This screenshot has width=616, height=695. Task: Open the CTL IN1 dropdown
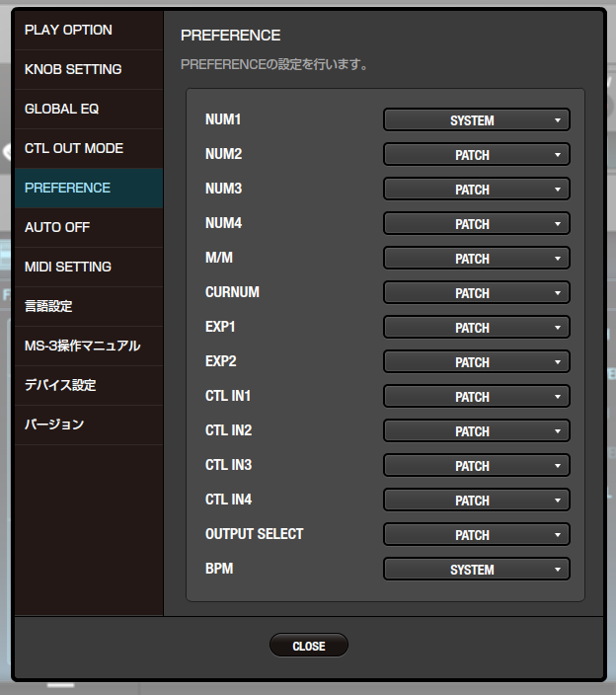pyautogui.click(x=476, y=397)
